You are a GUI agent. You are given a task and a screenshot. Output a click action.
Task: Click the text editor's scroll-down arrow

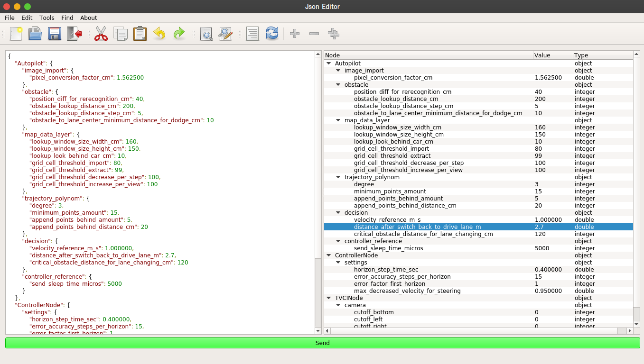tap(318, 330)
